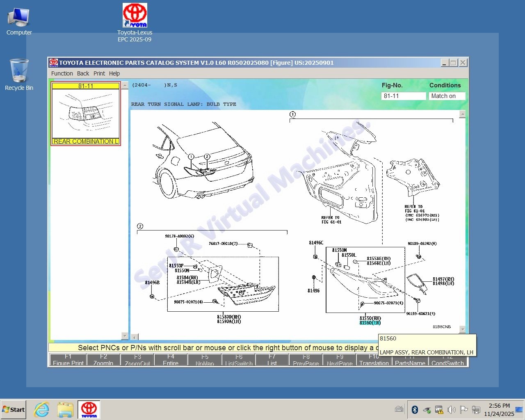This screenshot has width=525, height=420.
Task: Open Windows Explorer folder on the taskbar
Action: (65, 409)
